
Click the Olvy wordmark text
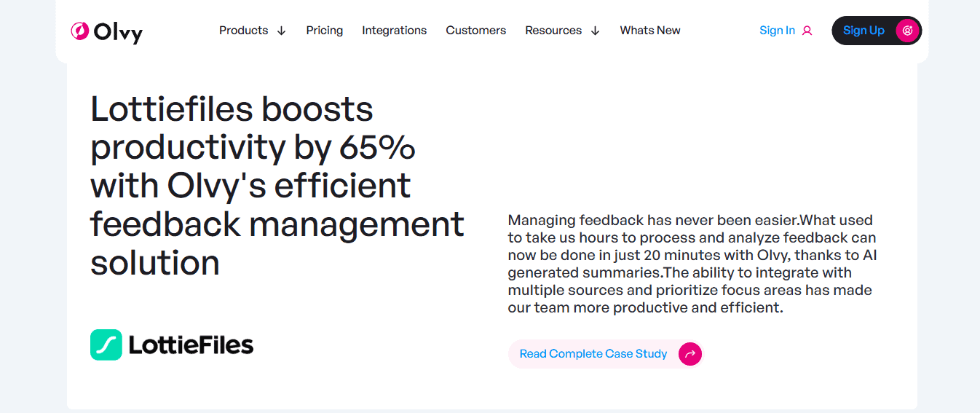coord(118,32)
